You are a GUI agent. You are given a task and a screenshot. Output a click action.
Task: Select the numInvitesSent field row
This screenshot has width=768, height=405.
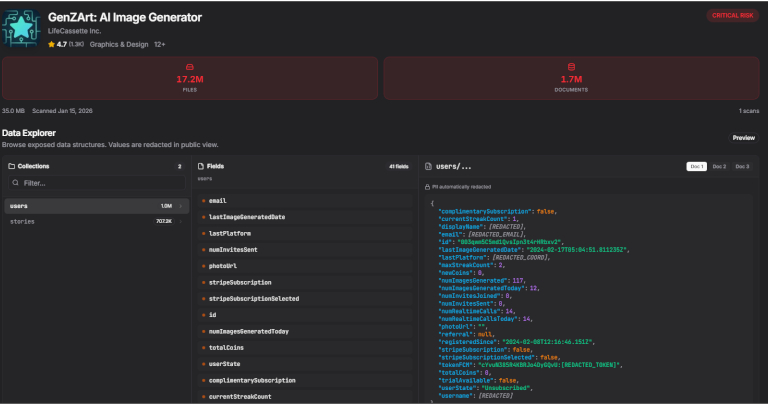[305, 250]
